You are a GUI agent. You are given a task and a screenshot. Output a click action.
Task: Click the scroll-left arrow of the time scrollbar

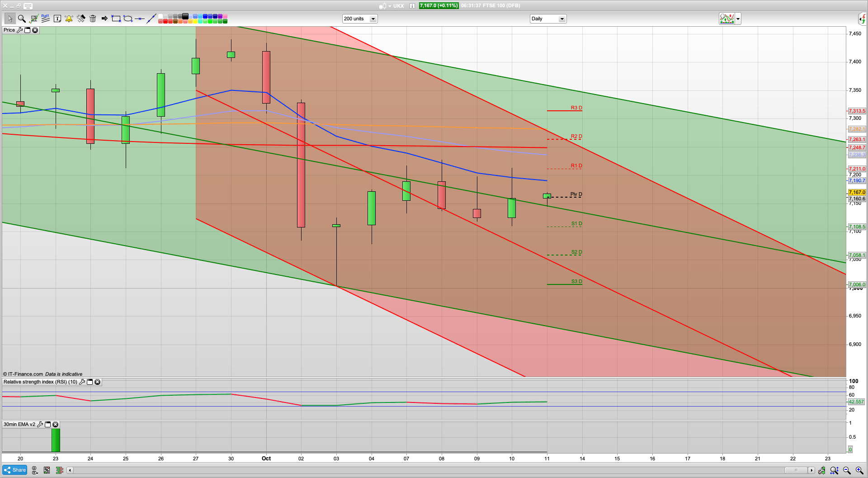(70, 470)
